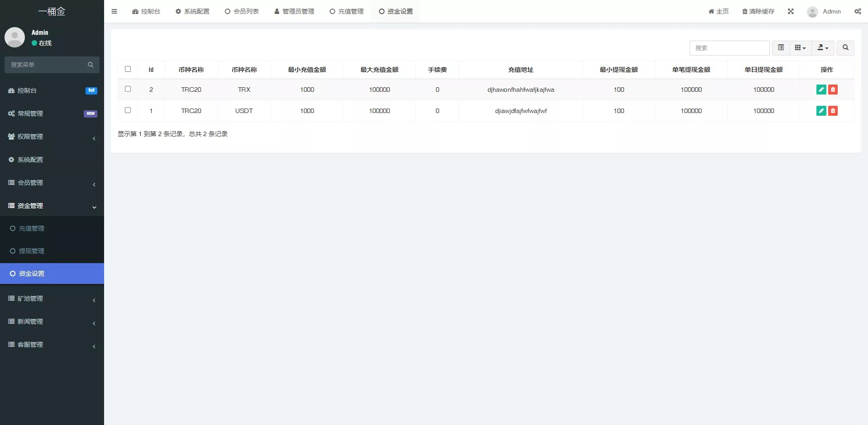
Task: Click the red delete icon for USDT row
Action: [833, 111]
